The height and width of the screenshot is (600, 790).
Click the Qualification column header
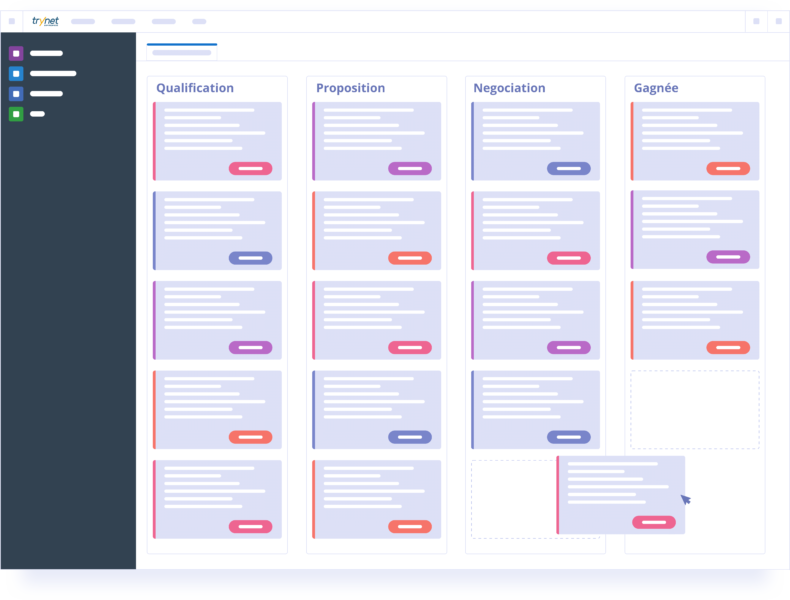(x=195, y=88)
